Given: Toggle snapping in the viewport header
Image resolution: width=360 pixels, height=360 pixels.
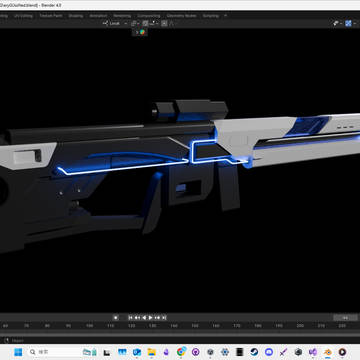Looking at the screenshot, I should tap(145, 23).
